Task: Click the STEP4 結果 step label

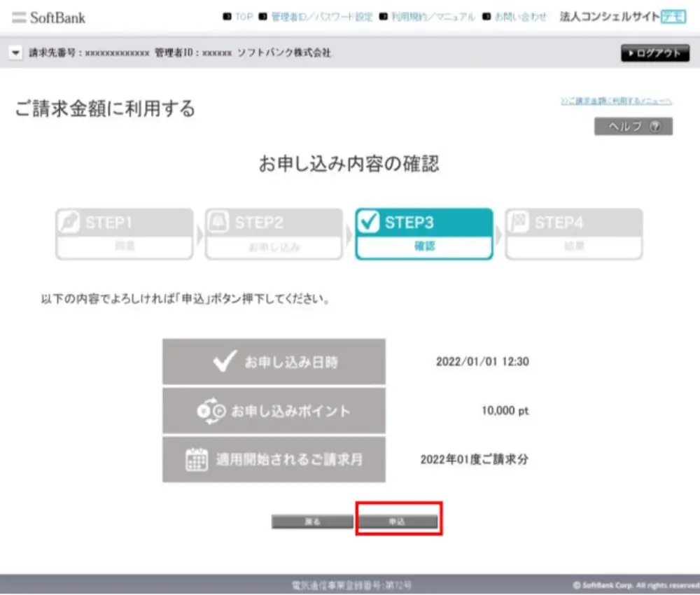Action: (x=574, y=246)
